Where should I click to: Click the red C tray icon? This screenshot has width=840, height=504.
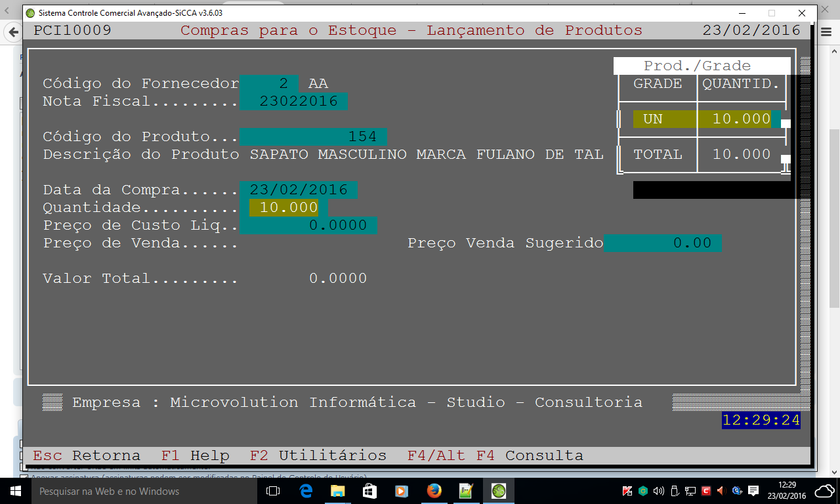tap(706, 491)
